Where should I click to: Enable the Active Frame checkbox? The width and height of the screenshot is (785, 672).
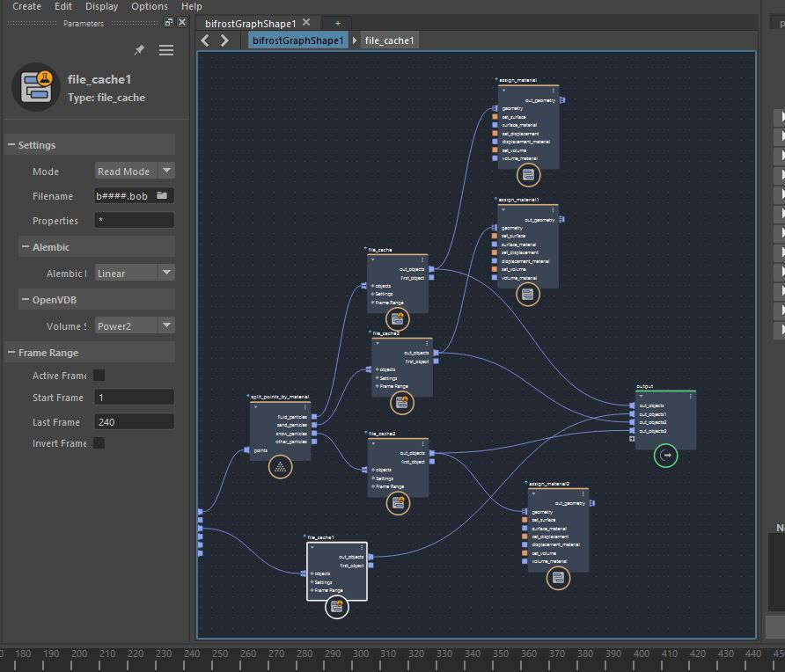coord(99,376)
